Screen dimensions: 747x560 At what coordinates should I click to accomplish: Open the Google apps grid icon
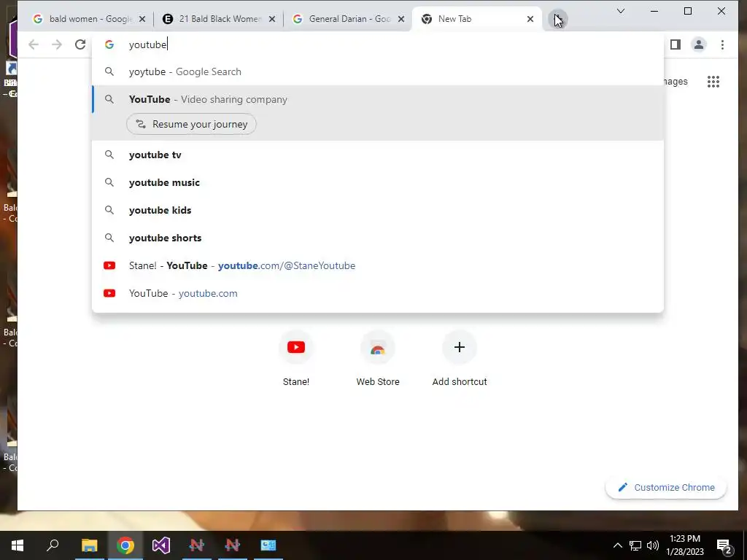coord(713,82)
